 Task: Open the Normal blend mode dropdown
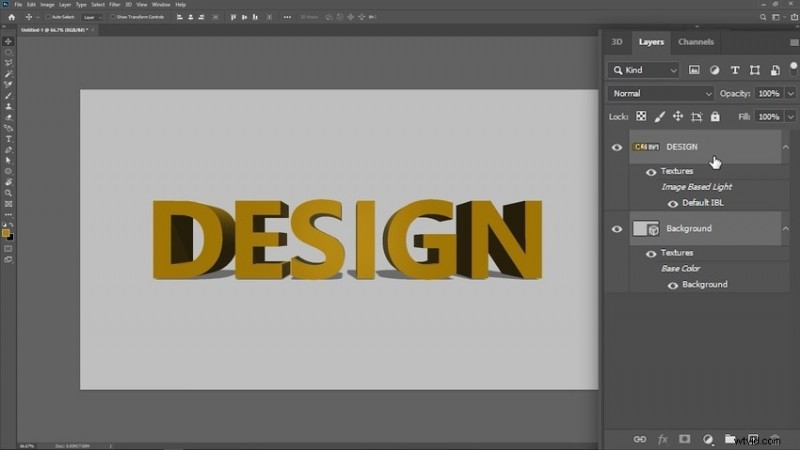click(661, 93)
